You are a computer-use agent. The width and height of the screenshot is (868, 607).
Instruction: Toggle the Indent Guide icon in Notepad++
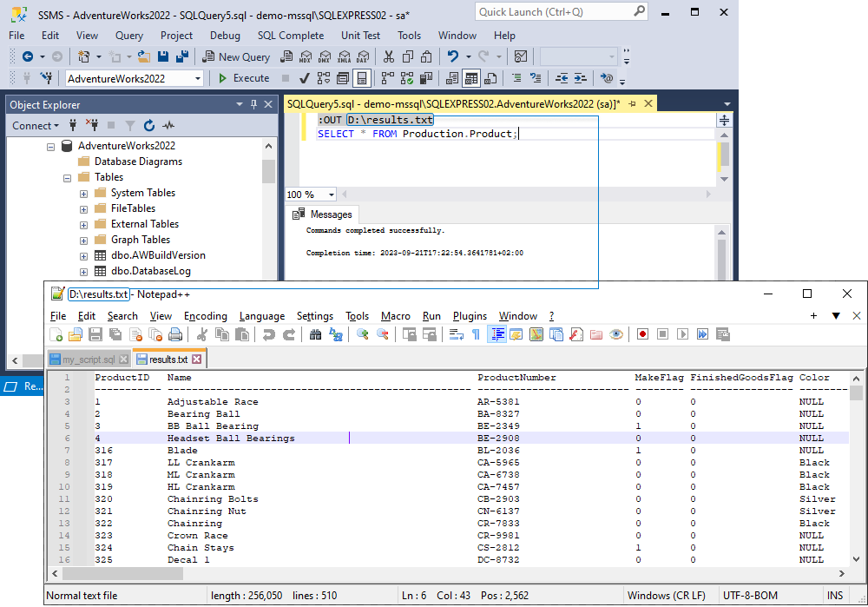point(496,334)
